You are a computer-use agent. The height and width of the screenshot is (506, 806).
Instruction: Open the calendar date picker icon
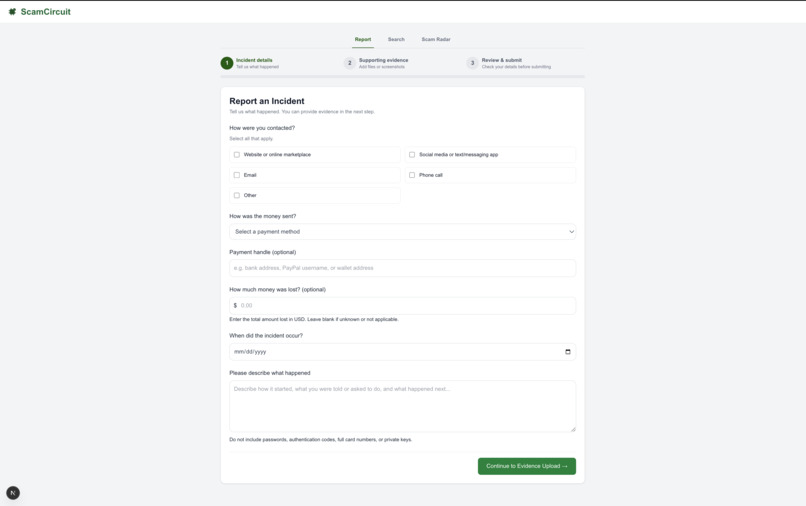568,352
